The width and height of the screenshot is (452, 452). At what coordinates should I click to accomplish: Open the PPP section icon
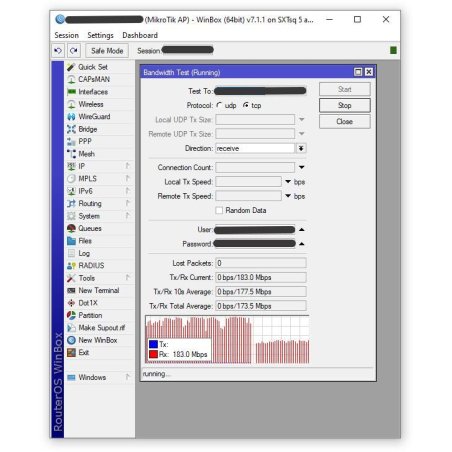click(x=71, y=141)
